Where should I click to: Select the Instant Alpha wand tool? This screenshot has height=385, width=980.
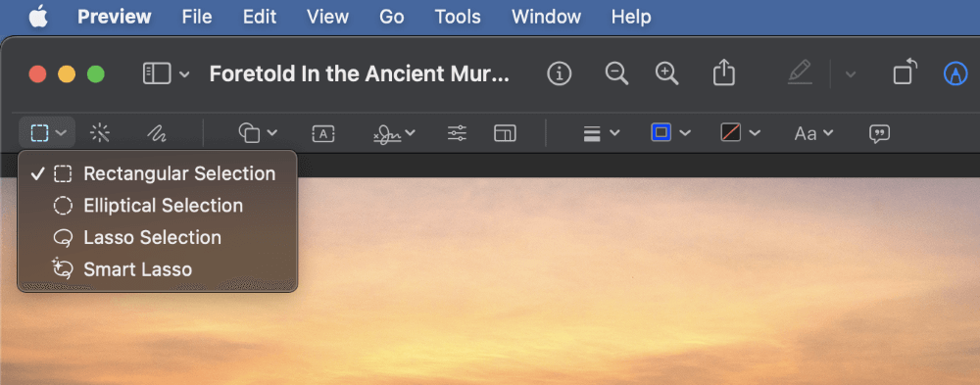(100, 133)
